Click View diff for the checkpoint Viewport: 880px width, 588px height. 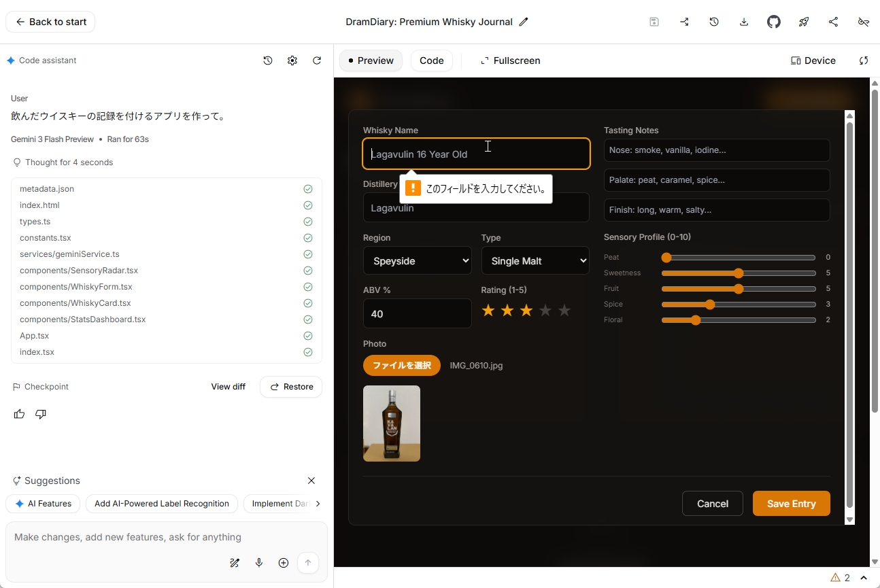(229, 387)
